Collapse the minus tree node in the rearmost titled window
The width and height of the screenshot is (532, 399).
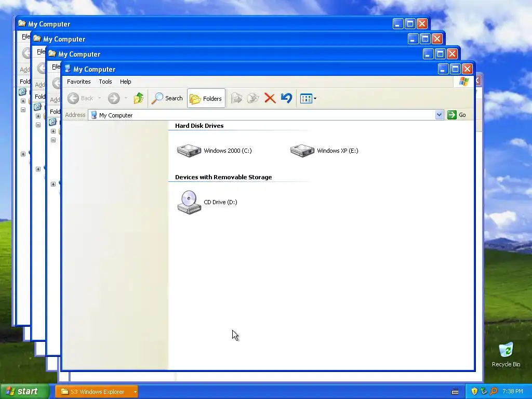pos(23,110)
